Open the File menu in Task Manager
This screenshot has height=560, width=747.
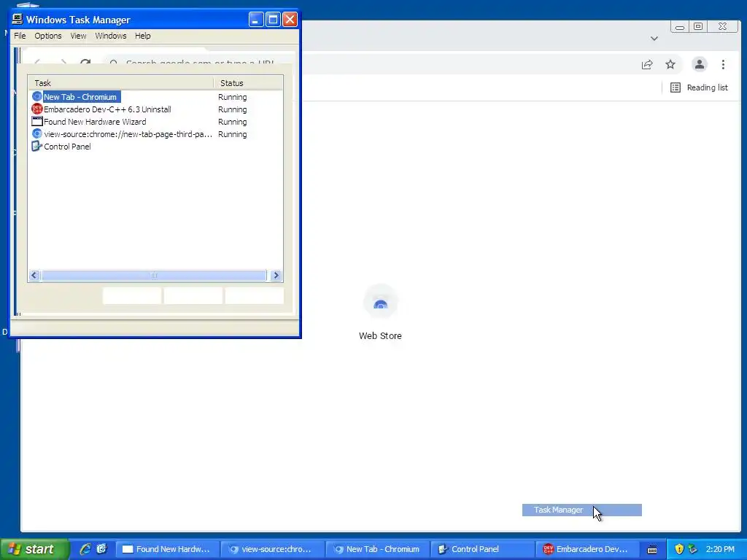(20, 36)
